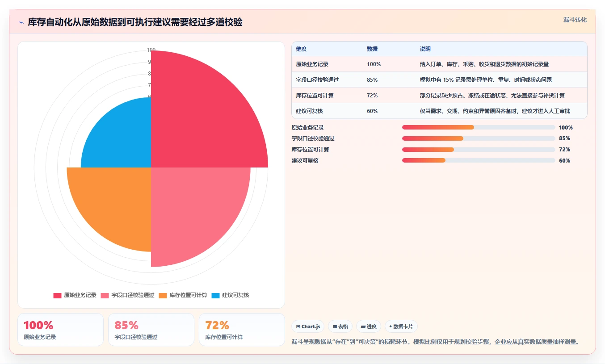Click the 原始业务记录 progress bar

479,127
